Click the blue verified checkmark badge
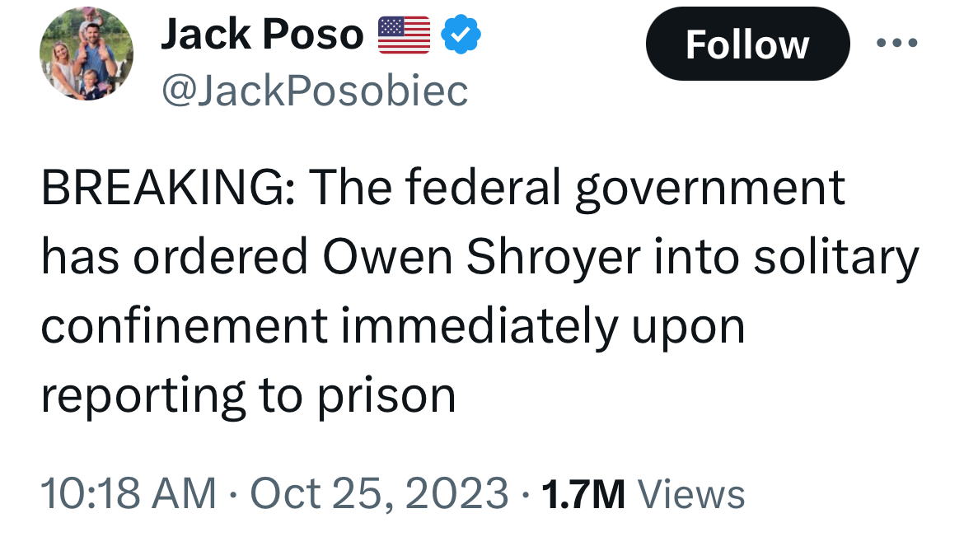Image resolution: width=964 pixels, height=560 pixels. [x=461, y=35]
